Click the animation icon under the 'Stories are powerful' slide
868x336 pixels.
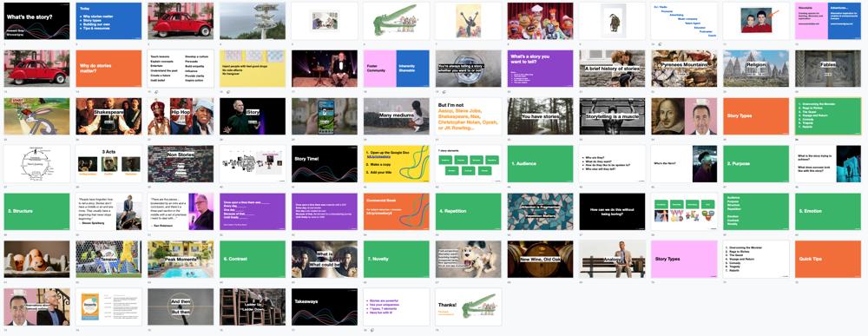click(373, 330)
